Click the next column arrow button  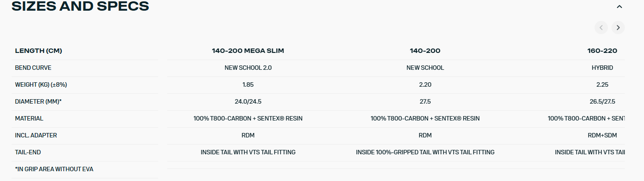pyautogui.click(x=618, y=28)
